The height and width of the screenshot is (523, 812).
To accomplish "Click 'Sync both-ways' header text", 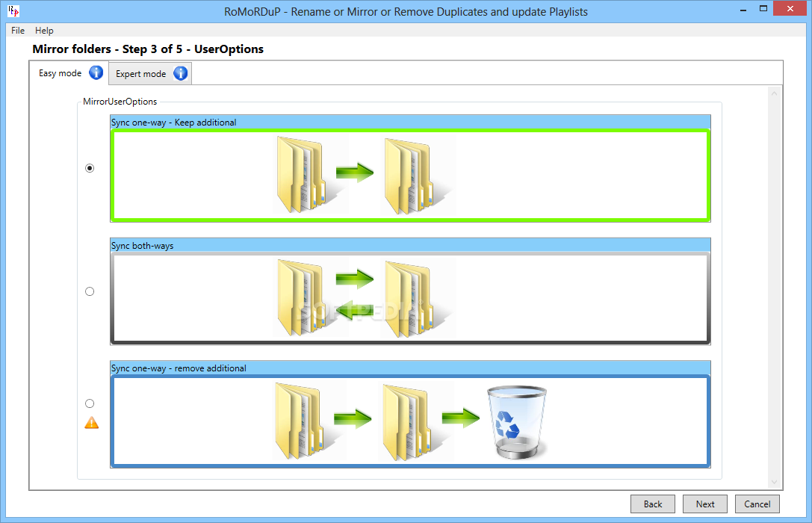I will coord(142,246).
